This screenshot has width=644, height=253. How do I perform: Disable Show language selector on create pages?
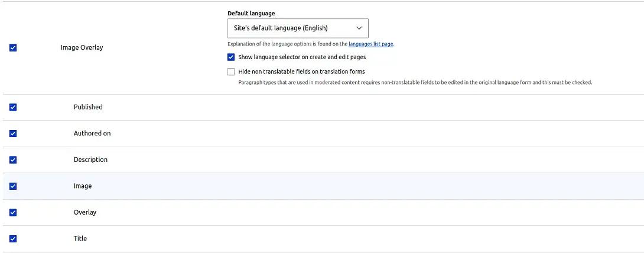click(x=231, y=57)
